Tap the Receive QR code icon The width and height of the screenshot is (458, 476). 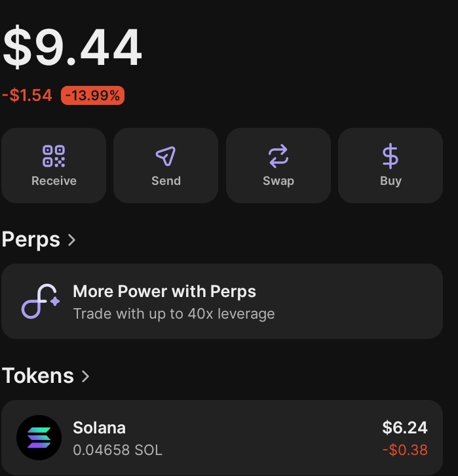point(54,155)
